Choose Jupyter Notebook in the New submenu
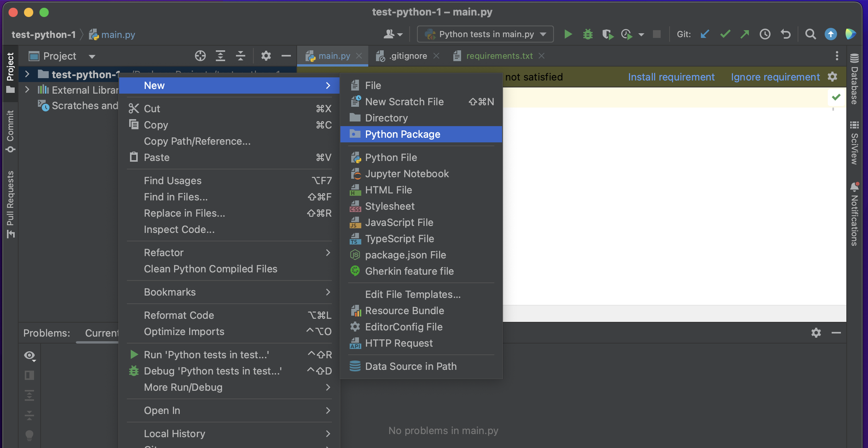The image size is (868, 448). [407, 174]
